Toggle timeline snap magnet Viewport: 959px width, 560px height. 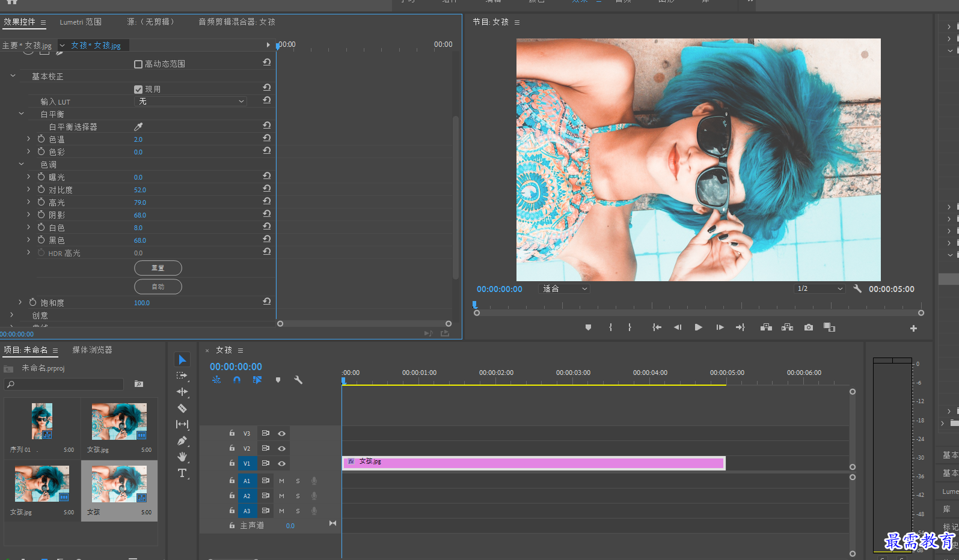tap(237, 380)
